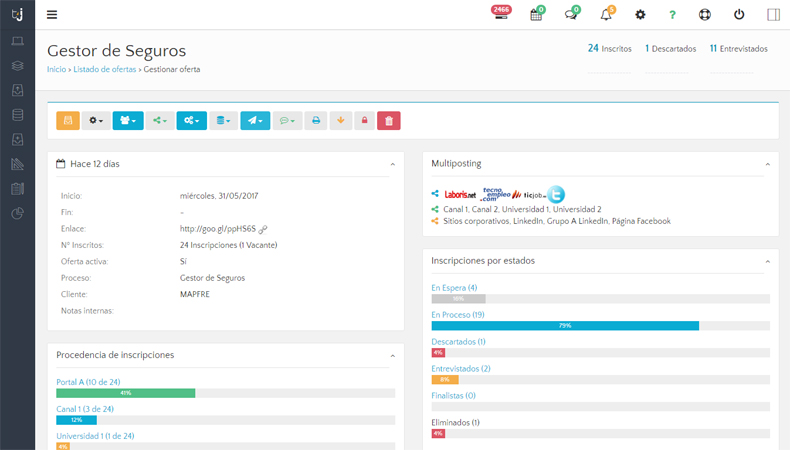The height and width of the screenshot is (450, 790).
Task: Collapse the Multiposting panel
Action: pos(767,164)
